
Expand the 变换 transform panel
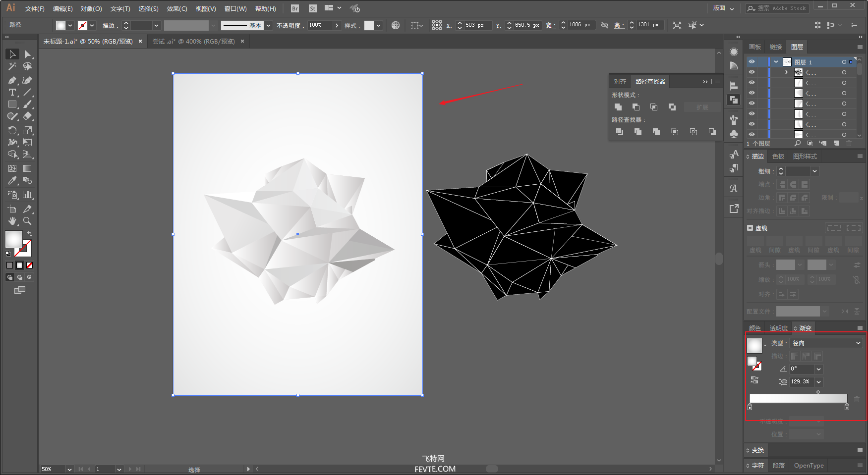coord(757,450)
